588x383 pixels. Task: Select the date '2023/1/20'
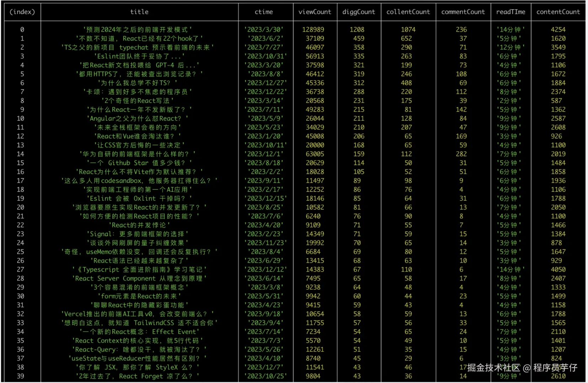tap(264, 136)
